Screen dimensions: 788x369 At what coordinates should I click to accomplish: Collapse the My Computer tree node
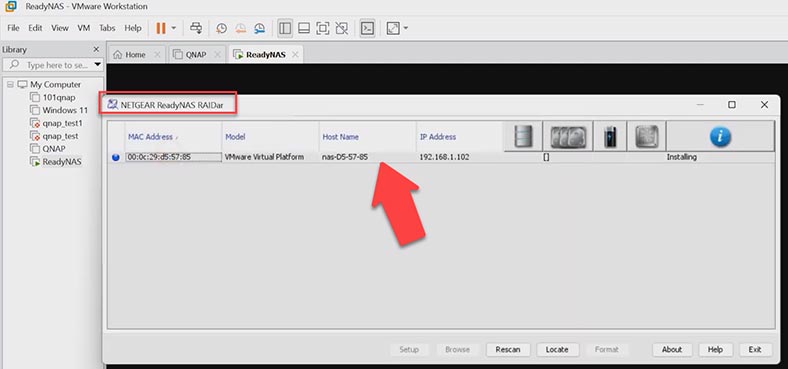click(10, 84)
